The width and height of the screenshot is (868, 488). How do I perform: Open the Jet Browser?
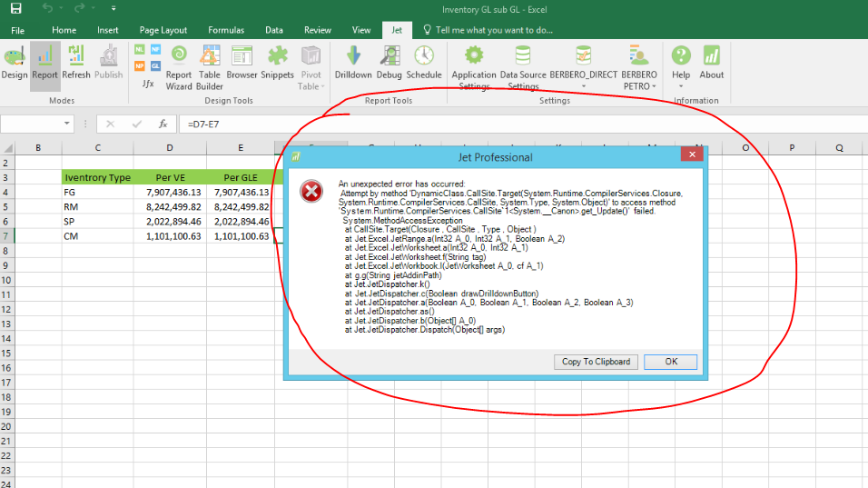coord(242,63)
